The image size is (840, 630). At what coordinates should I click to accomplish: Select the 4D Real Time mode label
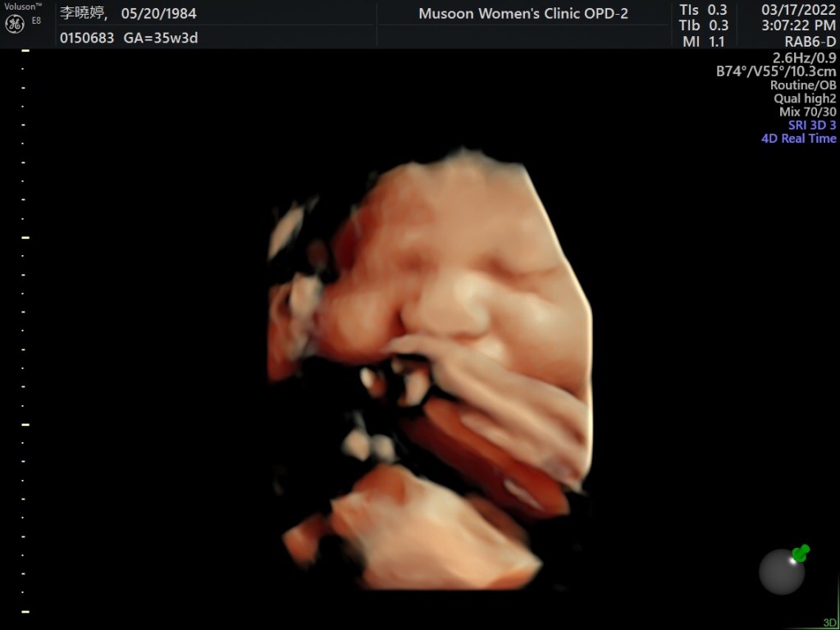pos(798,139)
